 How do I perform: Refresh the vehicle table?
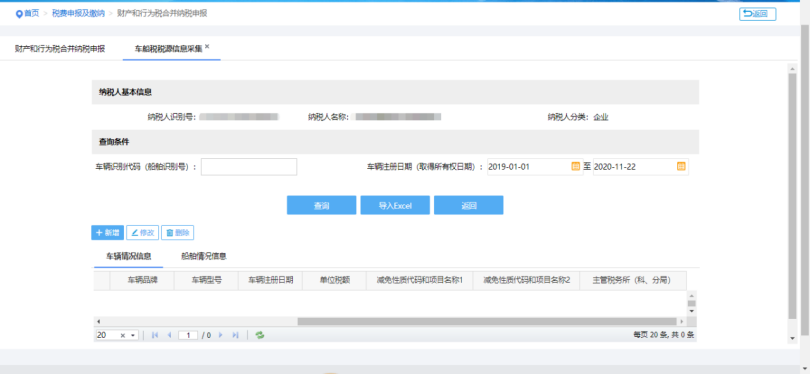[x=260, y=335]
